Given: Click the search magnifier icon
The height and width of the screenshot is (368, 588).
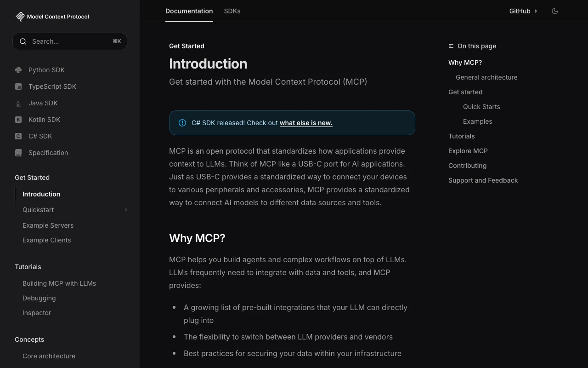Looking at the screenshot, I should tap(23, 41).
